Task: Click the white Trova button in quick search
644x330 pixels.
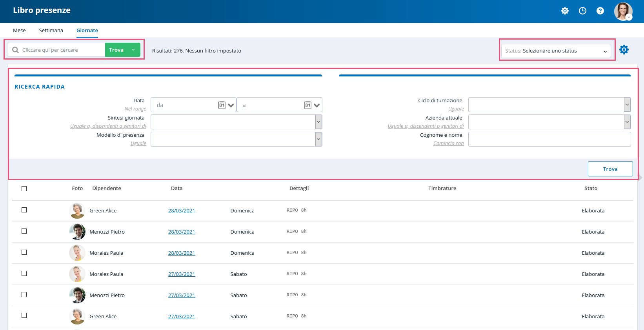Action: [x=610, y=169]
